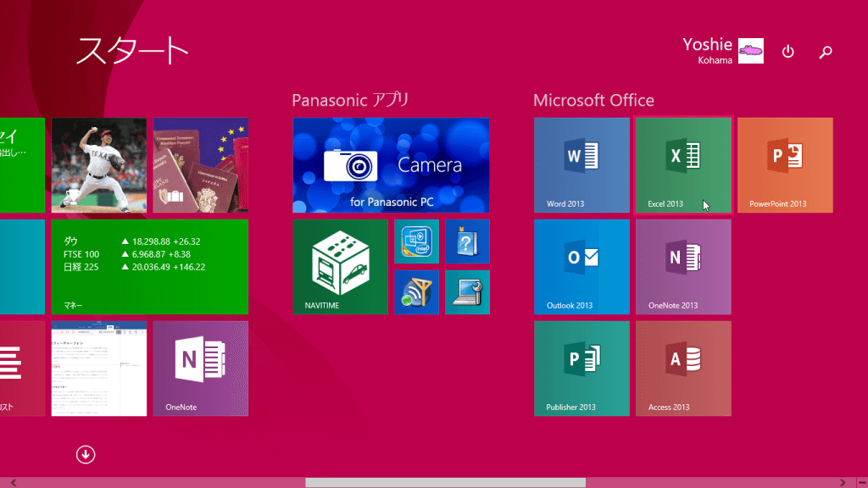Open the Yoshie Kohama account picture
Viewport: 868px width, 488px height.
751,51
